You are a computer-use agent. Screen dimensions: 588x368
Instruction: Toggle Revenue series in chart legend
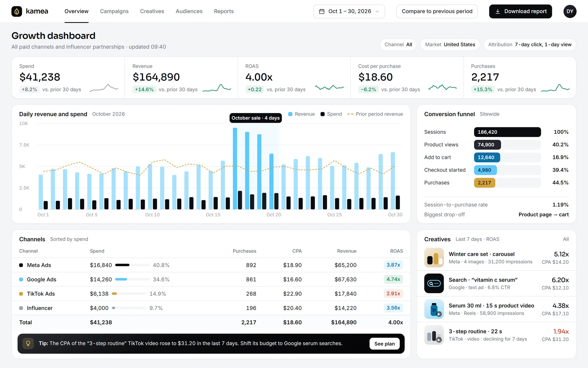[301, 114]
